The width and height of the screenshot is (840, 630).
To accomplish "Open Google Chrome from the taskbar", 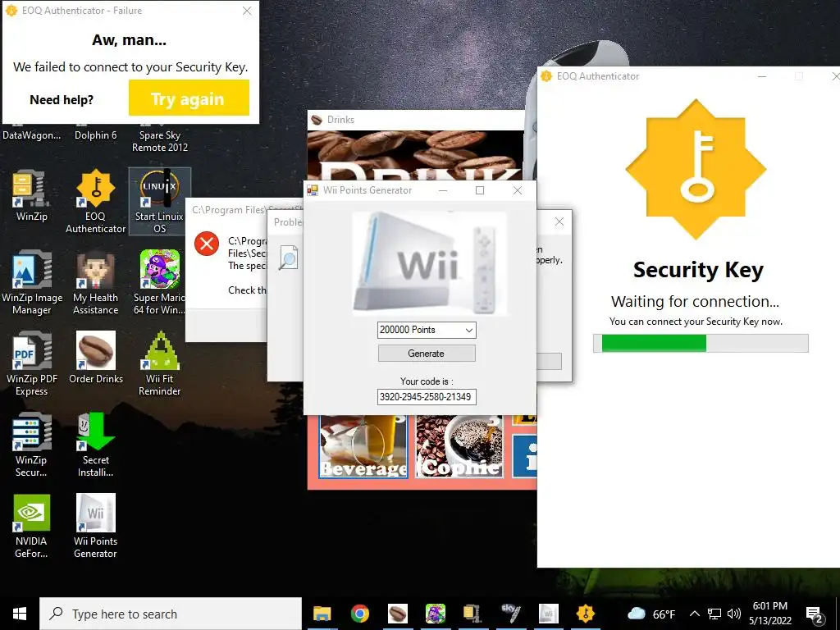I will [360, 614].
